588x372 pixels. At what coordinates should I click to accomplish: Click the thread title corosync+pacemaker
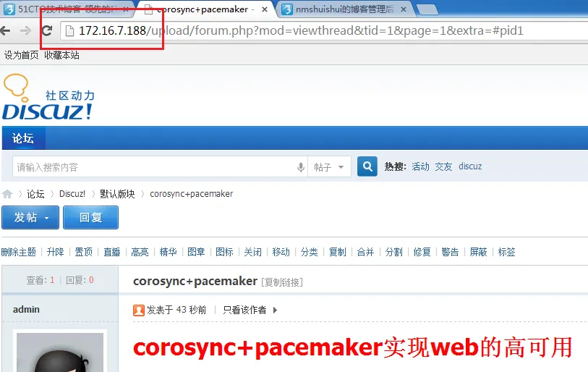[x=195, y=281]
